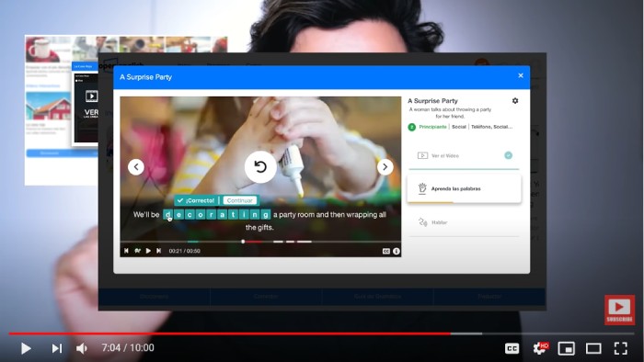Open YouTube HD settings gear
The width and height of the screenshot is (644, 362).
point(540,348)
